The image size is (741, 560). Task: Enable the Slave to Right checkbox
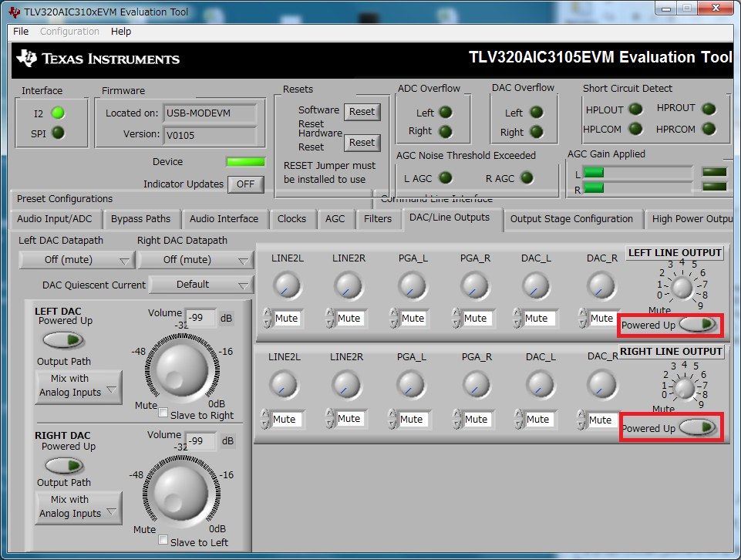click(163, 413)
